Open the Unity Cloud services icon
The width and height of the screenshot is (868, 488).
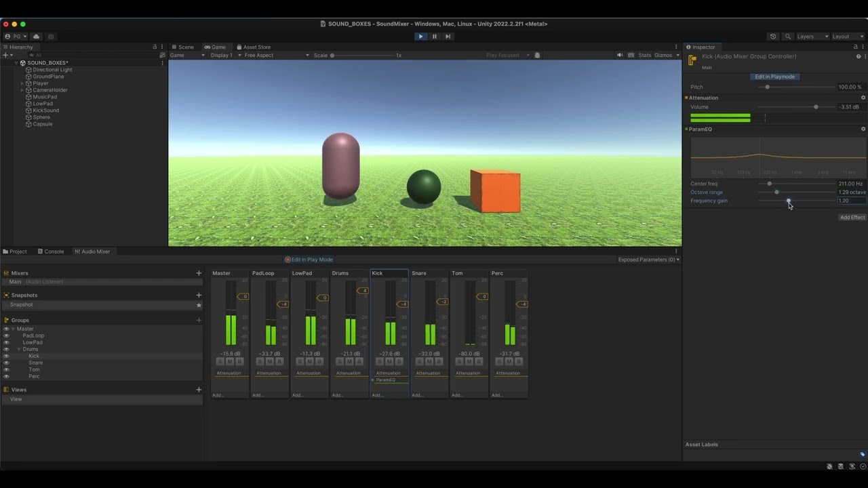37,37
